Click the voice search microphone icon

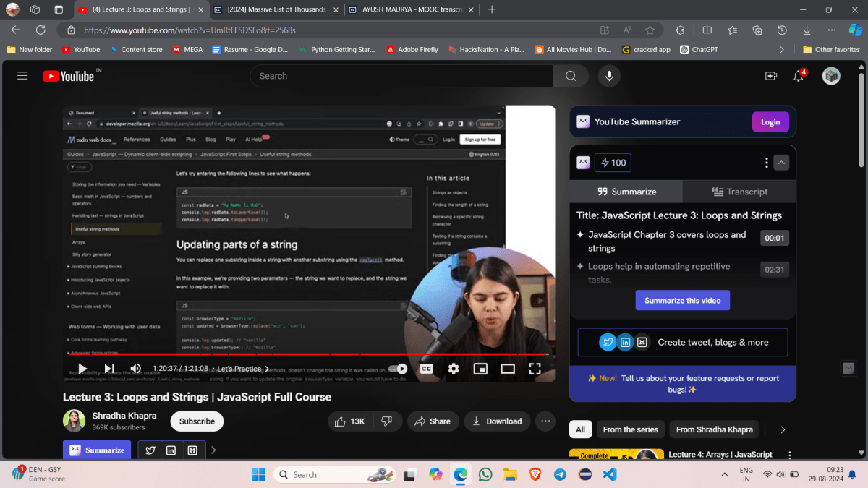pyautogui.click(x=609, y=76)
